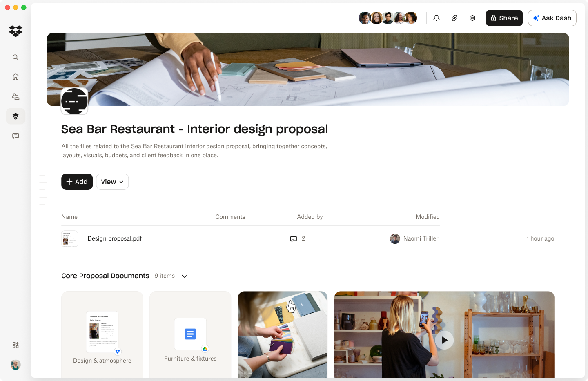Click the Dropbox badge on Design & atmosphere card
588x381 pixels.
118,352
